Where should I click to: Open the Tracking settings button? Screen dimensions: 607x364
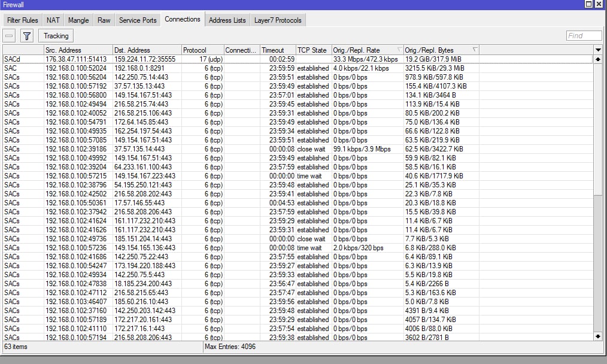pyautogui.click(x=56, y=36)
